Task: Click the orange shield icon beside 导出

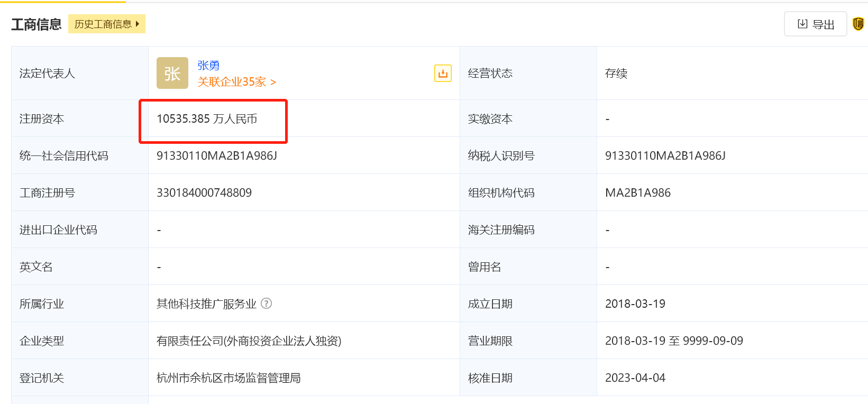Action: [x=858, y=24]
